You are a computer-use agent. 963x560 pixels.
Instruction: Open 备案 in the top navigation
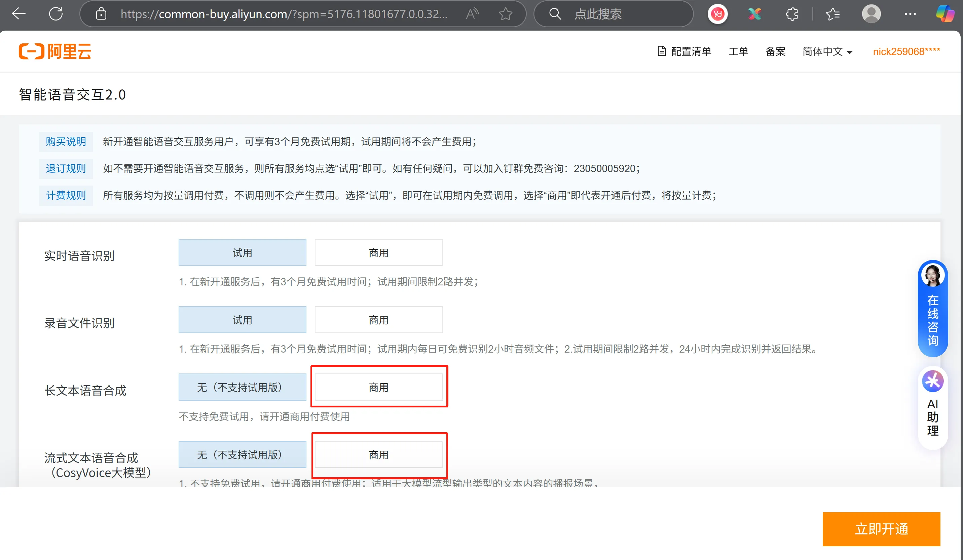pyautogui.click(x=775, y=51)
